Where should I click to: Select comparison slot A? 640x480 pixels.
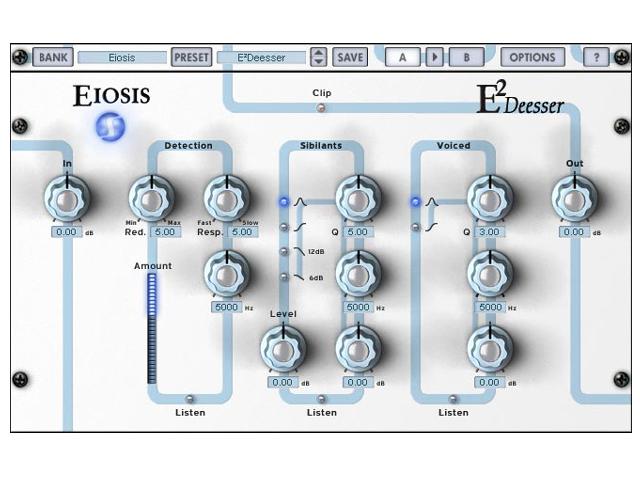pyautogui.click(x=402, y=57)
